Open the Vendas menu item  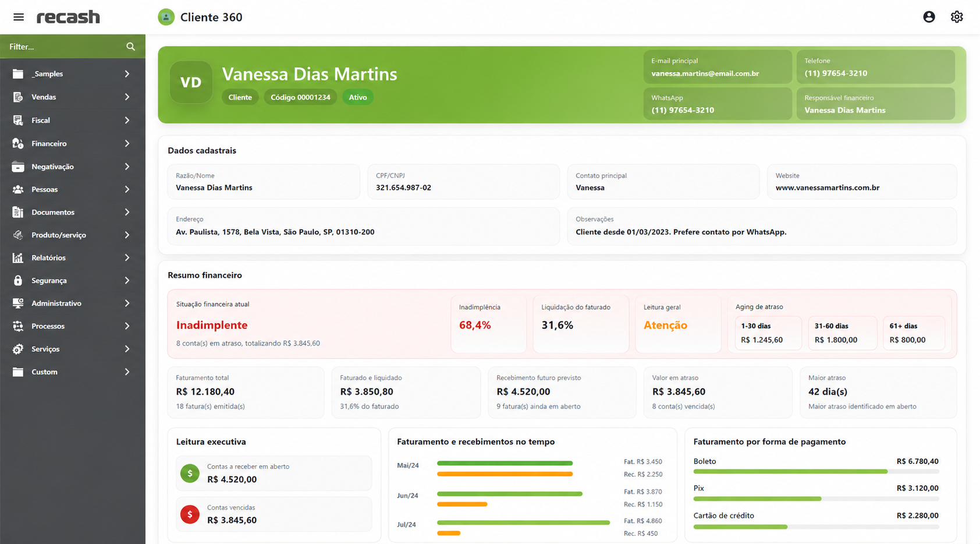pos(73,97)
